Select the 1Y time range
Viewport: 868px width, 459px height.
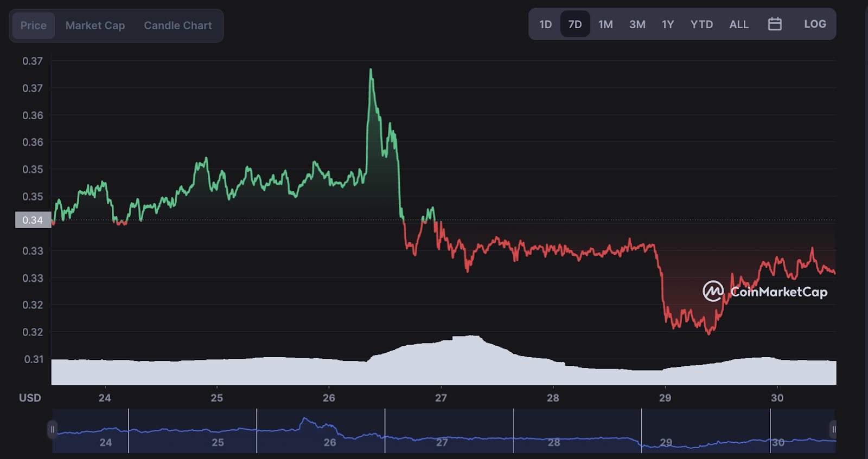(668, 24)
